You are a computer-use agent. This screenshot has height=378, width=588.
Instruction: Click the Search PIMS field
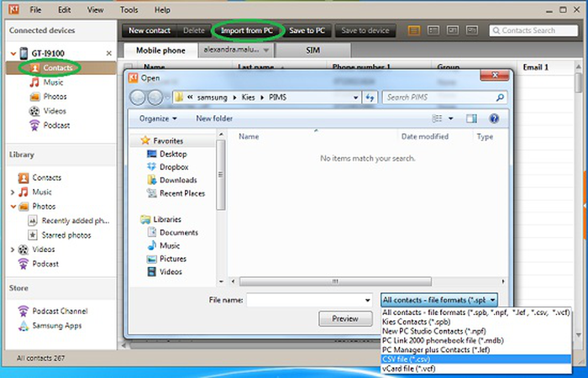pyautogui.click(x=444, y=97)
